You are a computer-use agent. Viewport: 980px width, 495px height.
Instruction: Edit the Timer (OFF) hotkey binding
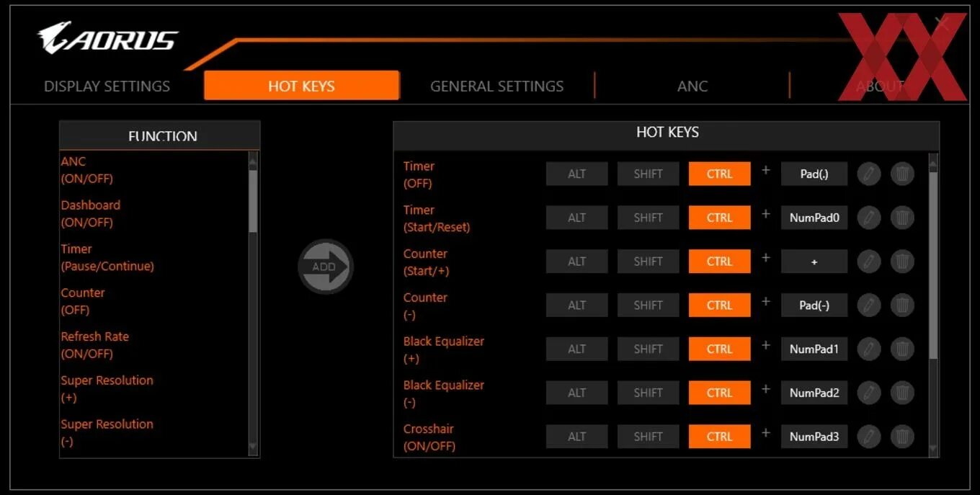[868, 174]
